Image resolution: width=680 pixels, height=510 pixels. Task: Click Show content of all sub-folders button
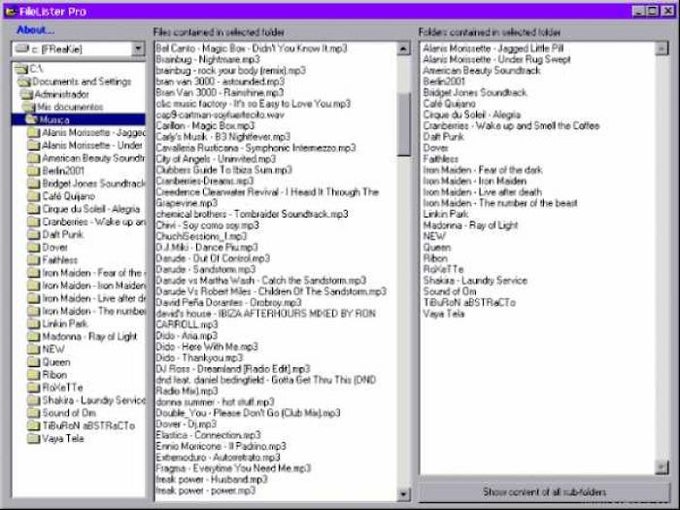[x=544, y=492]
